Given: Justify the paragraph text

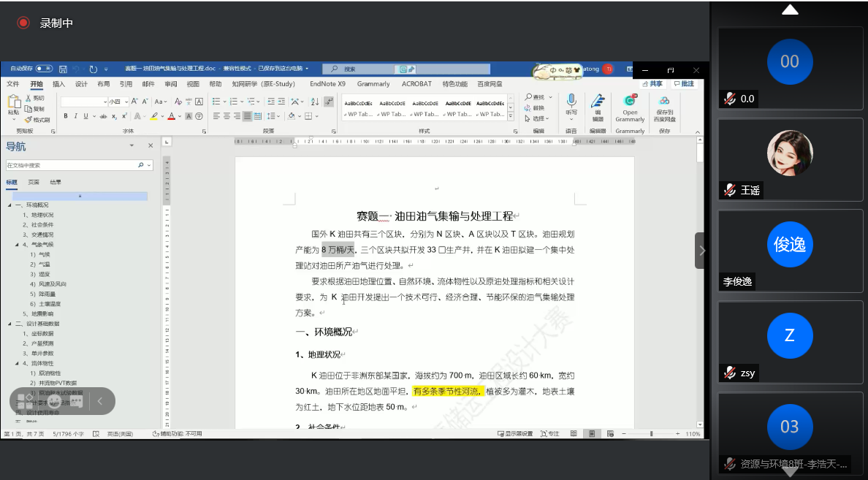Looking at the screenshot, I should click(247, 116).
